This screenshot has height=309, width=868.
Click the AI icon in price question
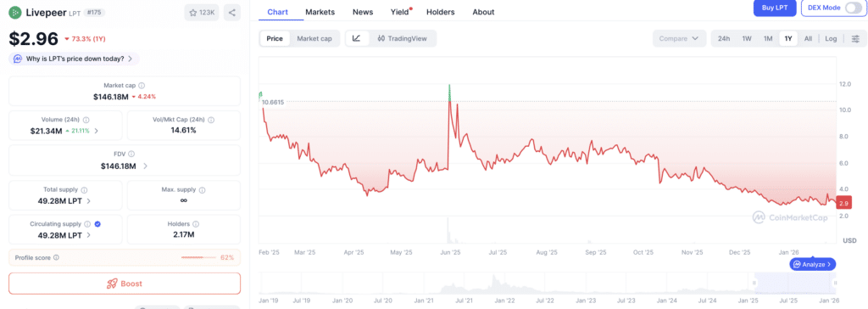[18, 59]
